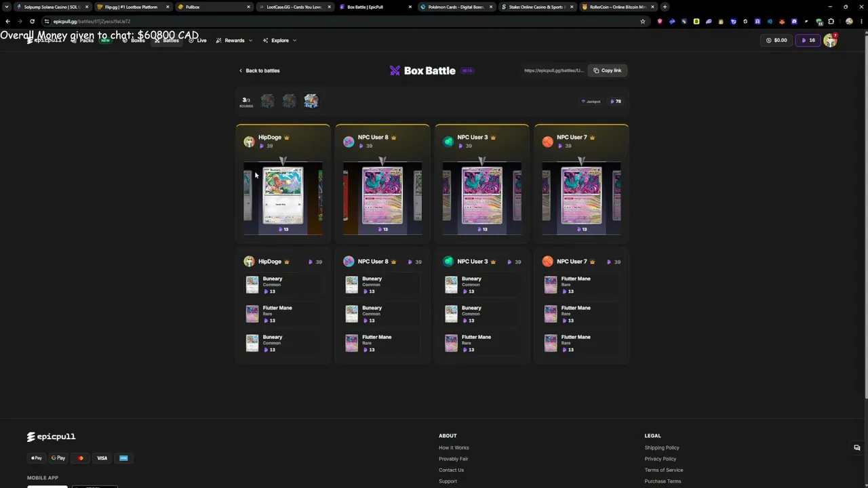Viewport: 868px width, 488px height.
Task: Click the crossed swords Box Battle icon
Action: pyautogui.click(x=395, y=70)
